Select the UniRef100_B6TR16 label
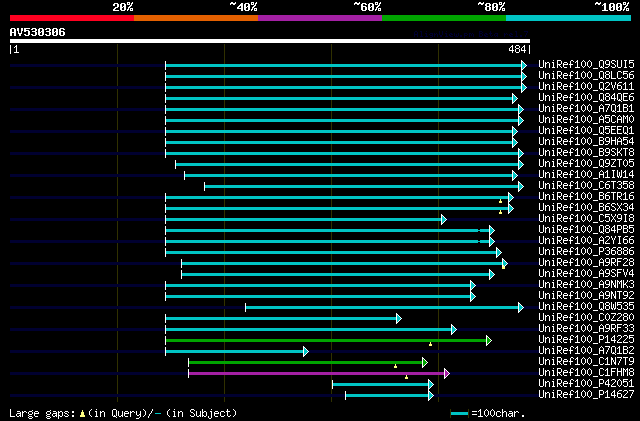This screenshot has height=421, width=640. 586,197
